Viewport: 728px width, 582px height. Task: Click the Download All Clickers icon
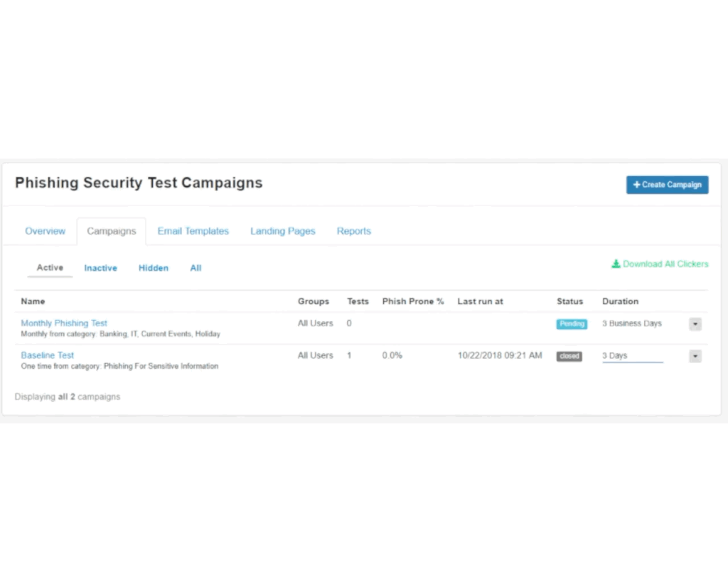pyautogui.click(x=616, y=264)
